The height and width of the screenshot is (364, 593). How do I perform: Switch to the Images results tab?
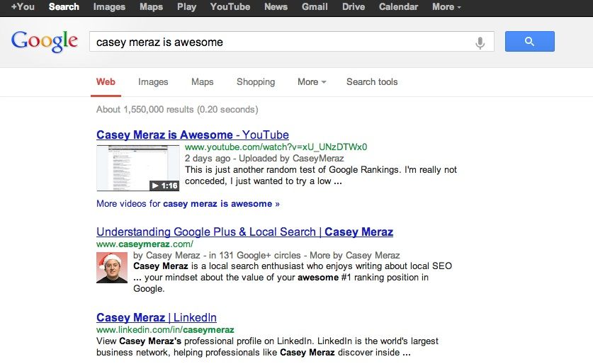[153, 82]
